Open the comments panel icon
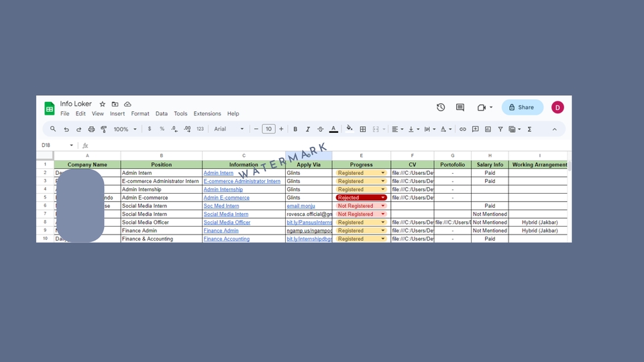Image resolution: width=644 pixels, height=362 pixels. [x=460, y=107]
